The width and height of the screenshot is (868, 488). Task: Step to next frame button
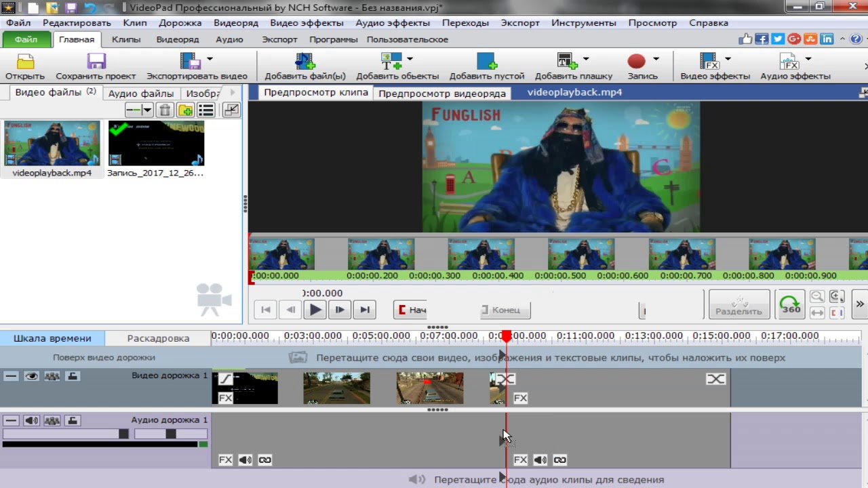339,310
